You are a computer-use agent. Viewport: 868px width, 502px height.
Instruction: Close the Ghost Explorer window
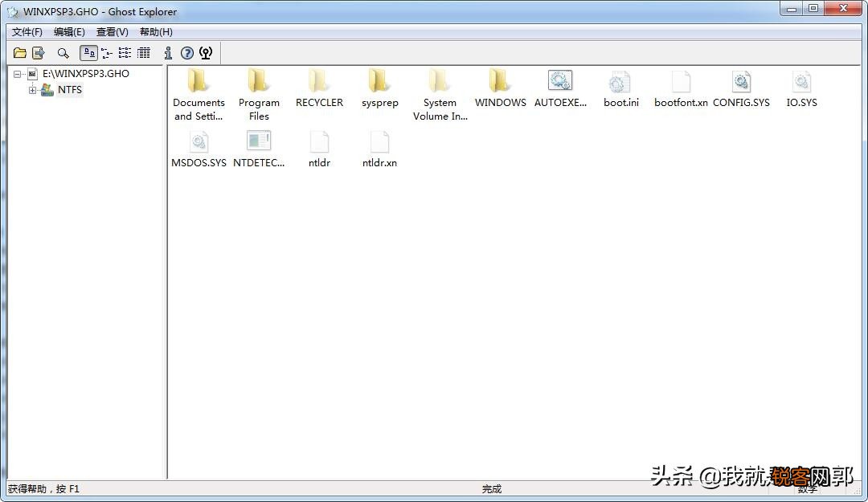(x=843, y=8)
